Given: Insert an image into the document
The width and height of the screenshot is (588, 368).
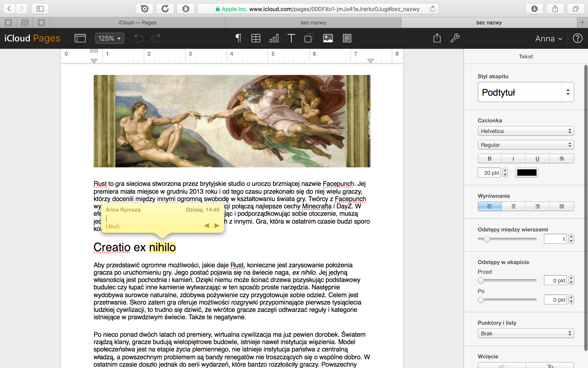Looking at the screenshot, I should point(328,38).
